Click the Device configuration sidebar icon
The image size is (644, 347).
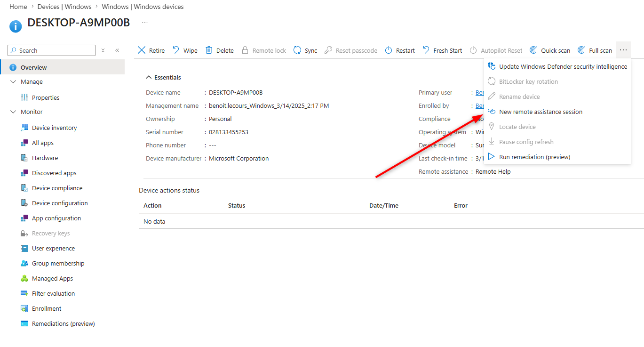pos(24,203)
